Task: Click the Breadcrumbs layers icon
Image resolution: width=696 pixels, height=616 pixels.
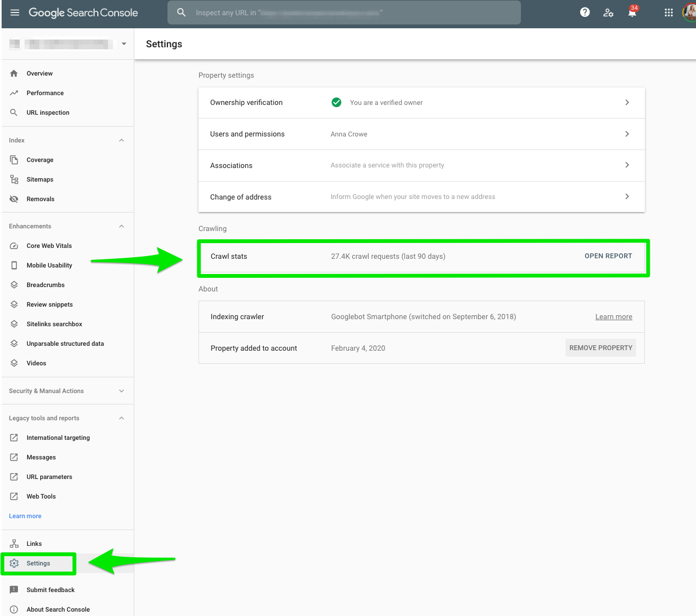Action: 14,285
